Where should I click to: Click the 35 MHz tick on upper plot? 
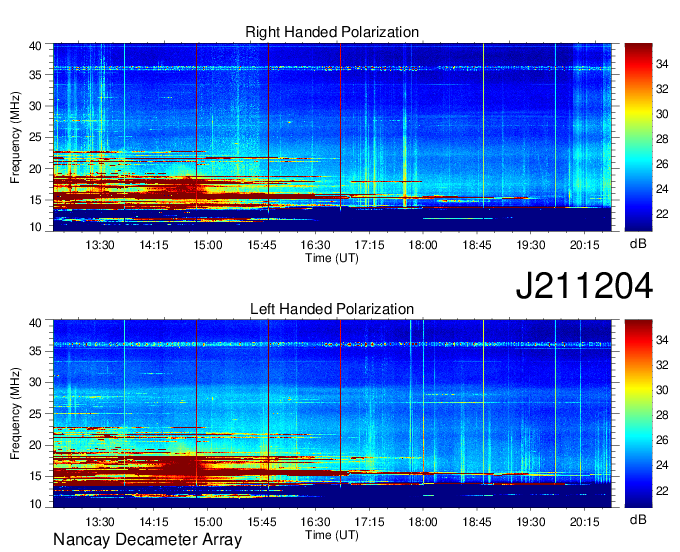(x=35, y=75)
